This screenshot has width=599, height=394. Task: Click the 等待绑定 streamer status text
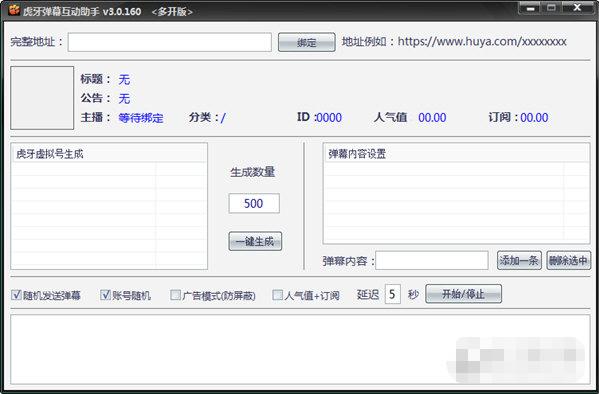[x=141, y=118]
